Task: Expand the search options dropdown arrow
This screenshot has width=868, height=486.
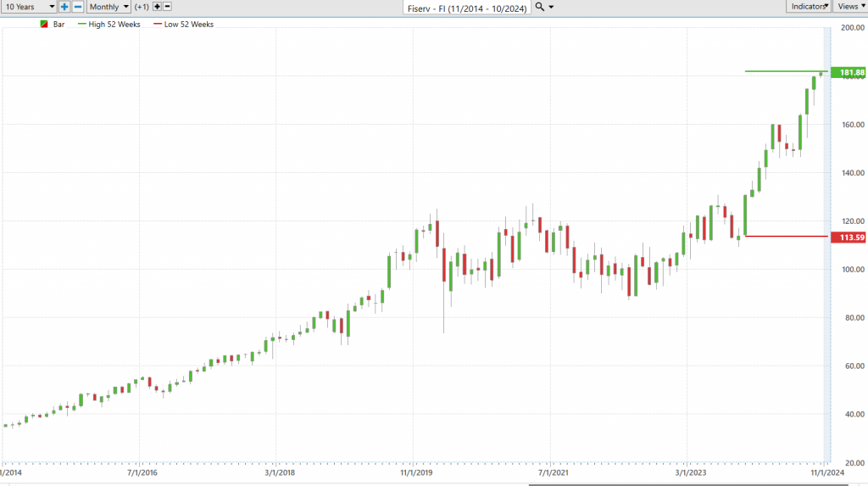Action: click(x=552, y=7)
